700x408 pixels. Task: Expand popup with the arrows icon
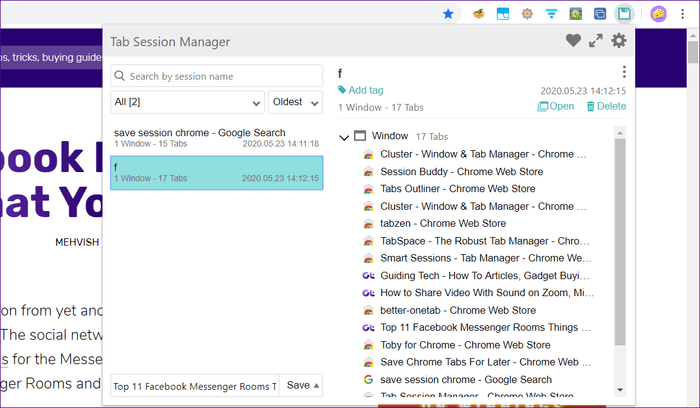tap(596, 41)
